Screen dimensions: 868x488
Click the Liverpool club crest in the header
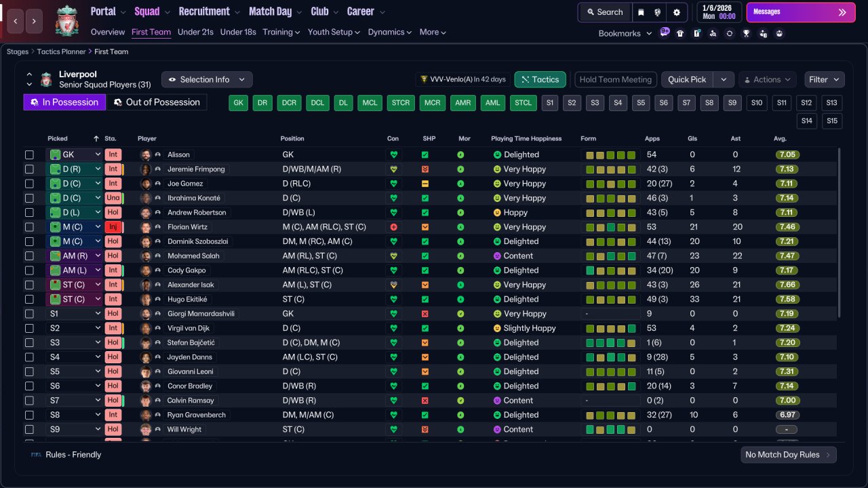[x=67, y=20]
